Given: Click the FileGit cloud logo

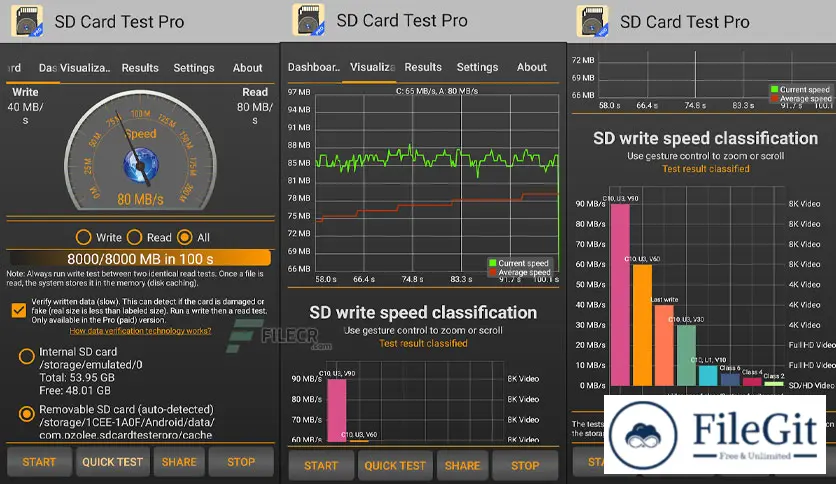Looking at the screenshot, I should pyautogui.click(x=644, y=435).
